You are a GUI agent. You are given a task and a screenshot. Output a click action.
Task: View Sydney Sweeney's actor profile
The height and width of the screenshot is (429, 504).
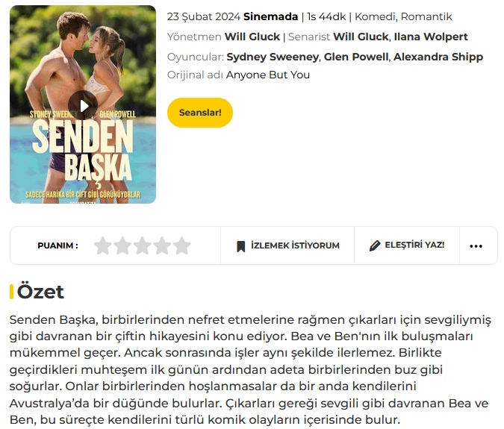(273, 57)
